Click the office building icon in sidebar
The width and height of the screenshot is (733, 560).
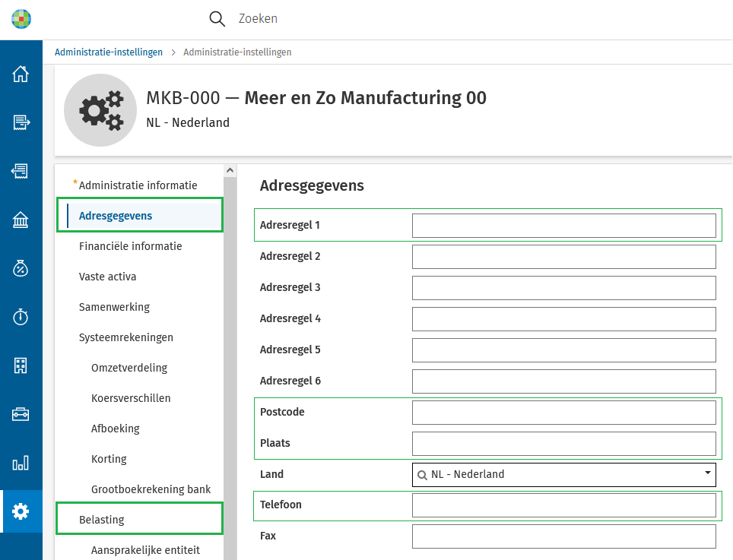[21, 365]
